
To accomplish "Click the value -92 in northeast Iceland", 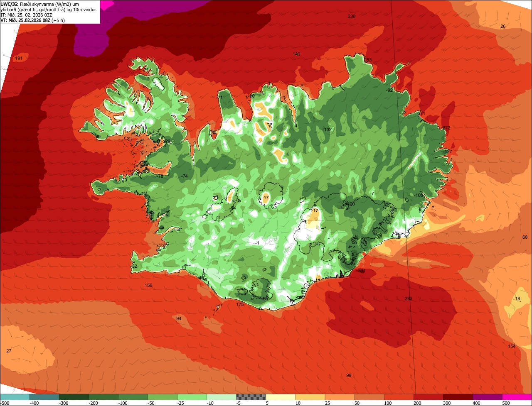I will (389, 90).
